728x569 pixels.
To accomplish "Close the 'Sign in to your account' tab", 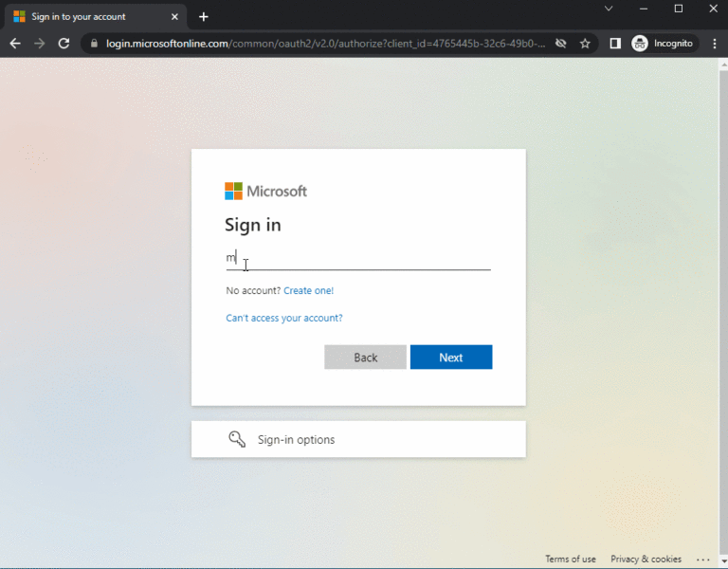I will [x=174, y=16].
